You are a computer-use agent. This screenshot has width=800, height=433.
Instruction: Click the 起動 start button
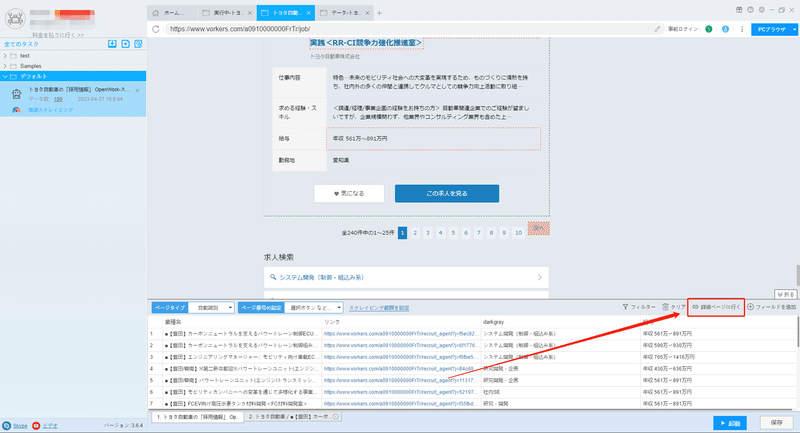[730, 423]
